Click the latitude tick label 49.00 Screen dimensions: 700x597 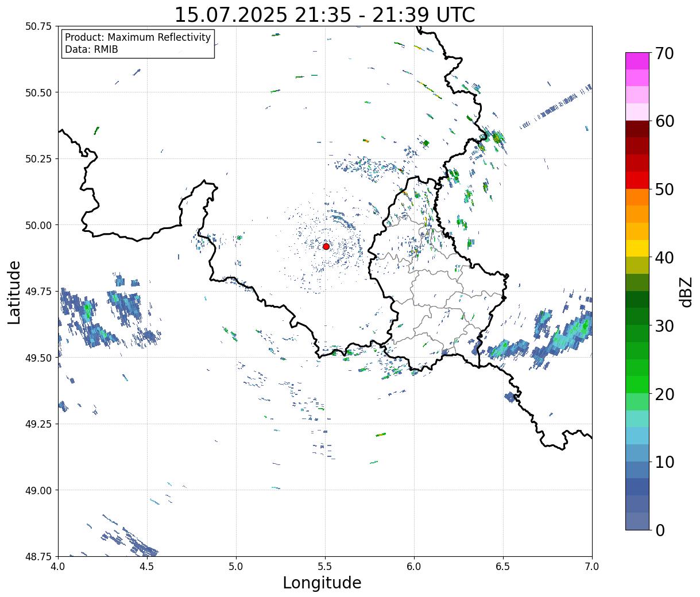(x=38, y=490)
